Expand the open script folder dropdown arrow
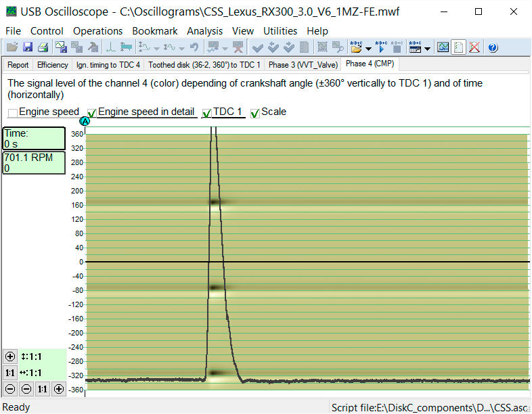 pos(368,49)
